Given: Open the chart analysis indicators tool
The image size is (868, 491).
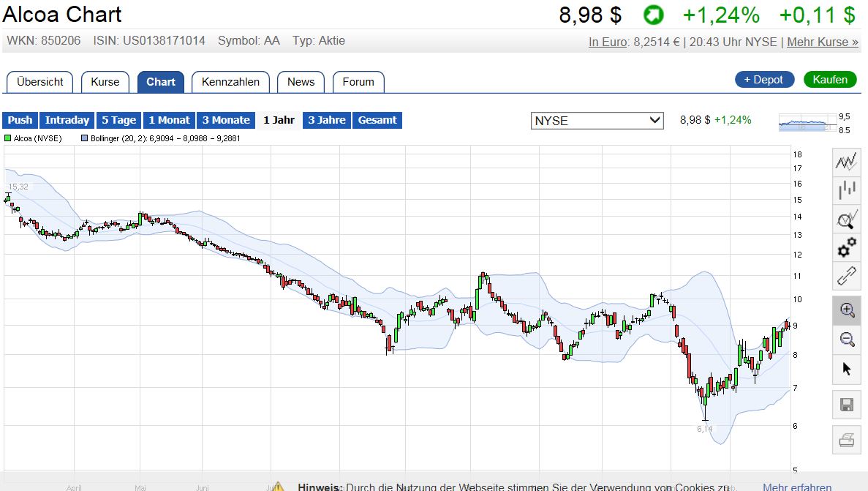Looking at the screenshot, I should coord(846,220).
